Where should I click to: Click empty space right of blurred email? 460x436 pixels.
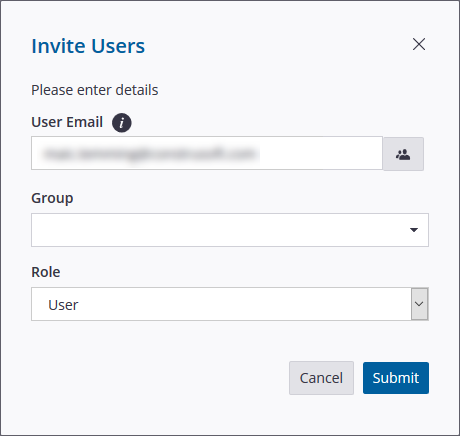tap(320, 153)
